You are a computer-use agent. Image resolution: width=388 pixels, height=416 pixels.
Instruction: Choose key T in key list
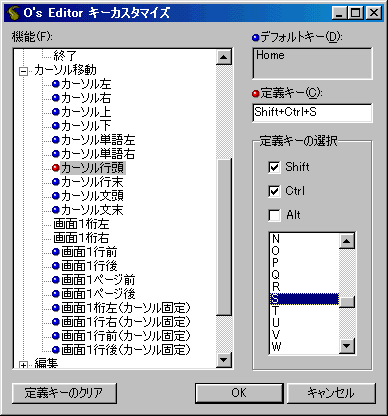pyautogui.click(x=304, y=311)
